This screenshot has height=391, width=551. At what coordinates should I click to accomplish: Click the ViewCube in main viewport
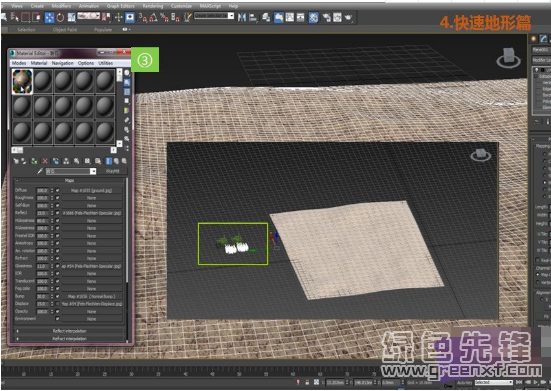[x=508, y=58]
